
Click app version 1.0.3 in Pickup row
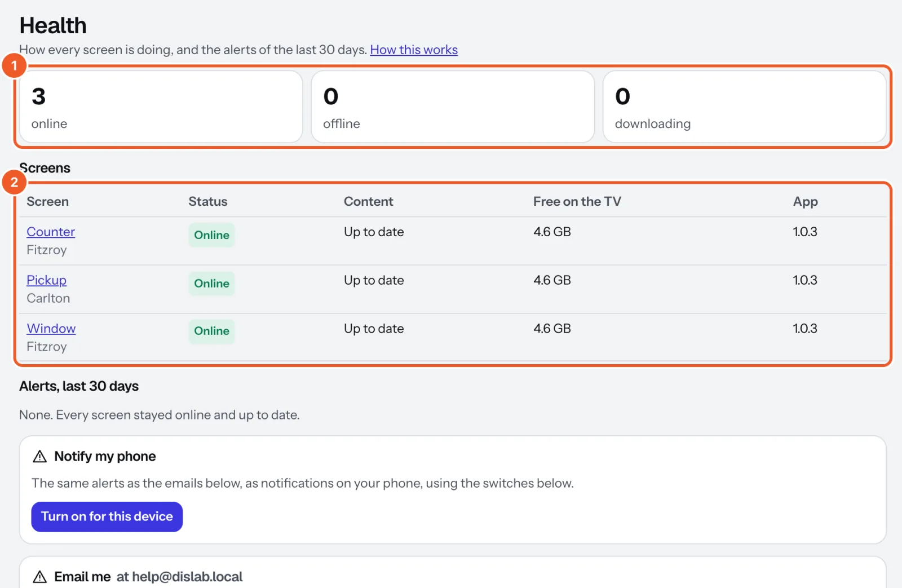coord(805,280)
